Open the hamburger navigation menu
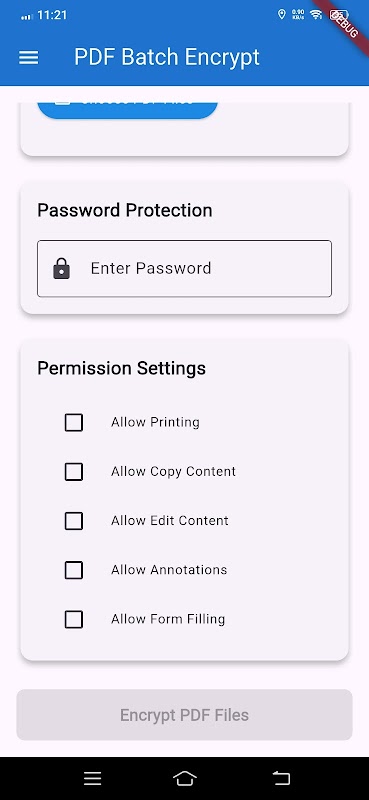The height and width of the screenshot is (800, 369). tap(29, 58)
